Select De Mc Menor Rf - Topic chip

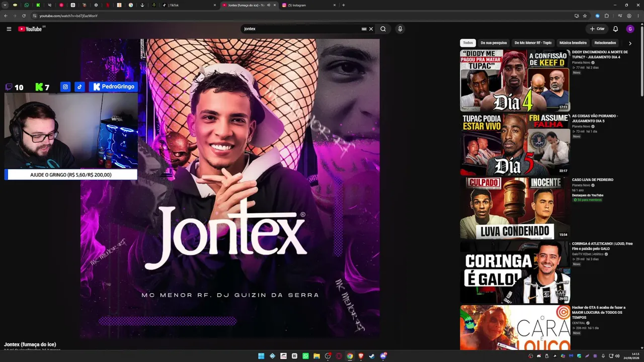click(x=533, y=43)
